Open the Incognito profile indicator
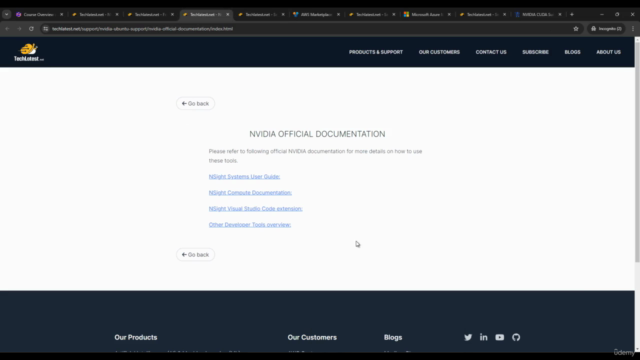This screenshot has height=360, width=640. (x=606, y=29)
